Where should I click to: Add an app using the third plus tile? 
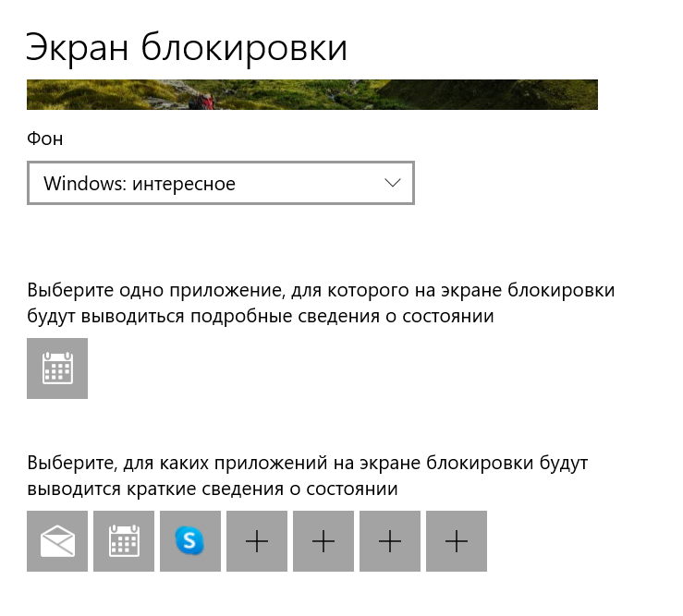point(390,541)
